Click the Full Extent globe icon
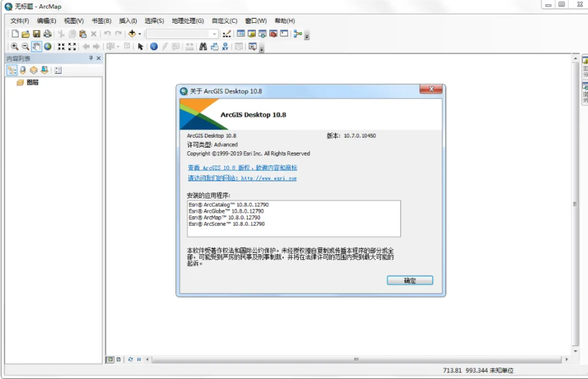588x379 pixels. point(47,47)
